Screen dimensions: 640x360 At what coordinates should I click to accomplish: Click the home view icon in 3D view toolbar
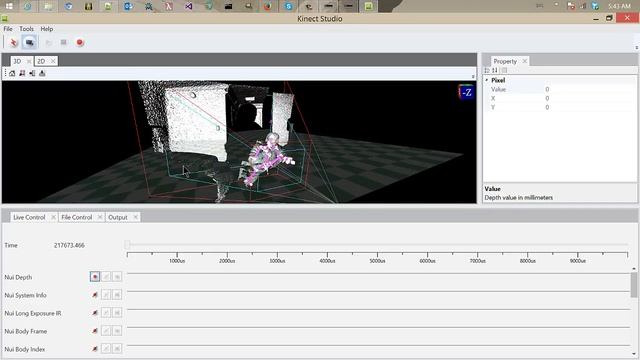tap(12, 73)
